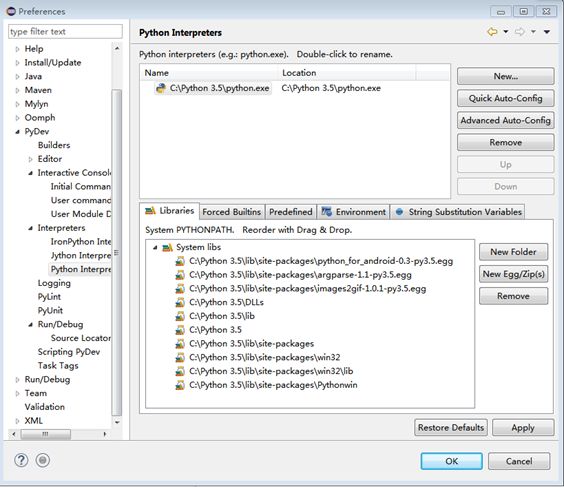Screen dimensions: 564x487
Task: Select the Task Tags preference page
Action: (58, 366)
